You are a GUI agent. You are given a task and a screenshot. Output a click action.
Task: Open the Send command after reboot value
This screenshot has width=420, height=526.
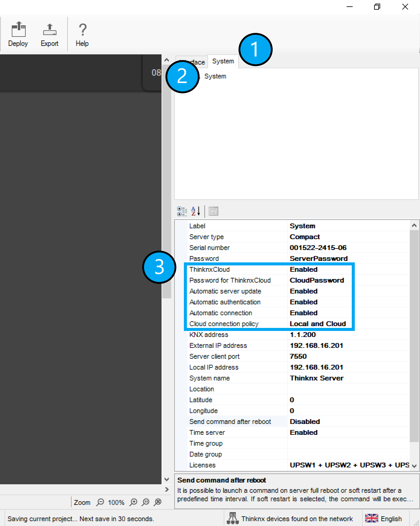click(347, 422)
